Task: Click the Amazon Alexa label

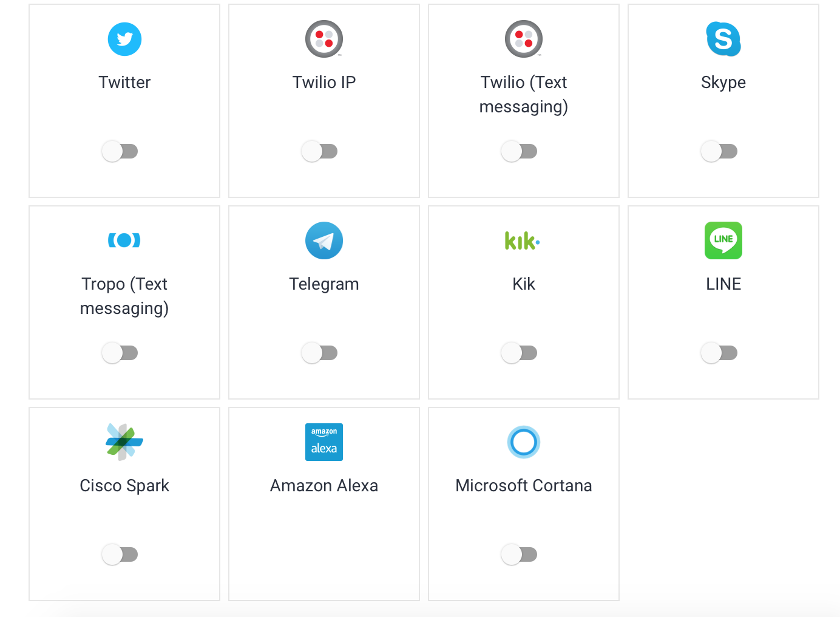Action: [324, 486]
